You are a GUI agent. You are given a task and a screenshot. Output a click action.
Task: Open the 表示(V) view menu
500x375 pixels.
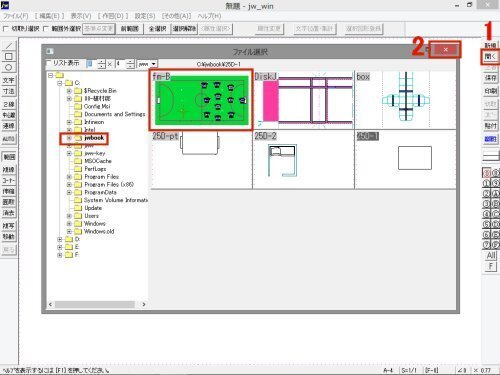pos(81,16)
